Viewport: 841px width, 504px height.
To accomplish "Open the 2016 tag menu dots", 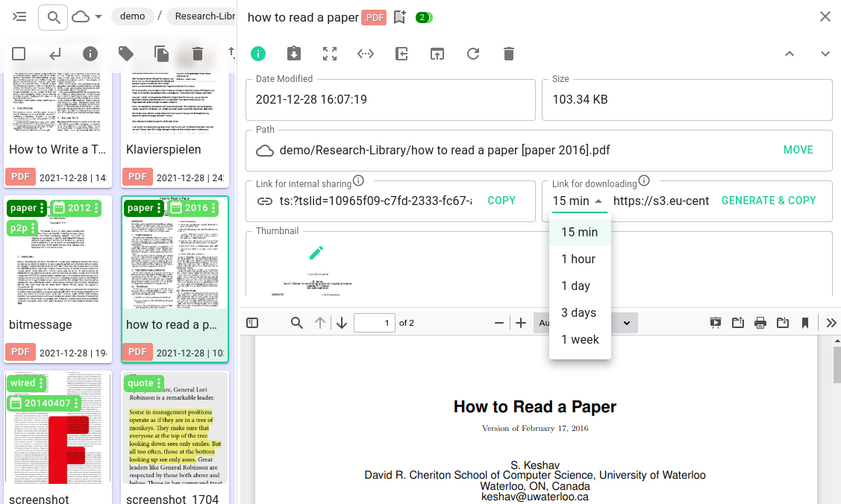I will pos(213,208).
